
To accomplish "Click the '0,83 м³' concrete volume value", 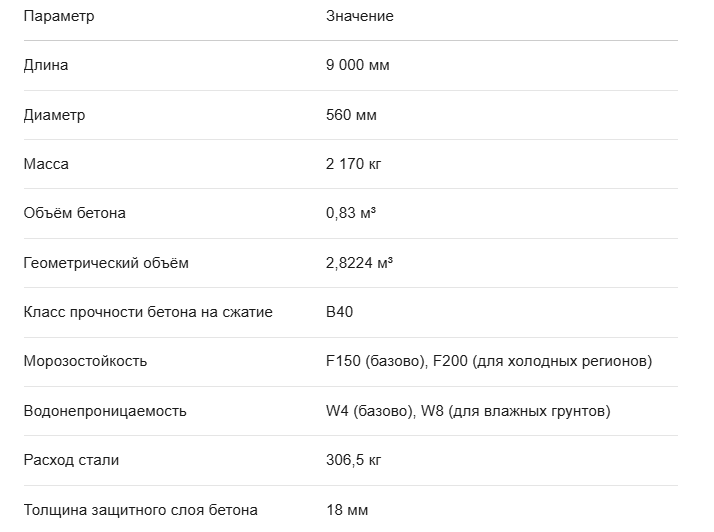I will pos(351,213).
